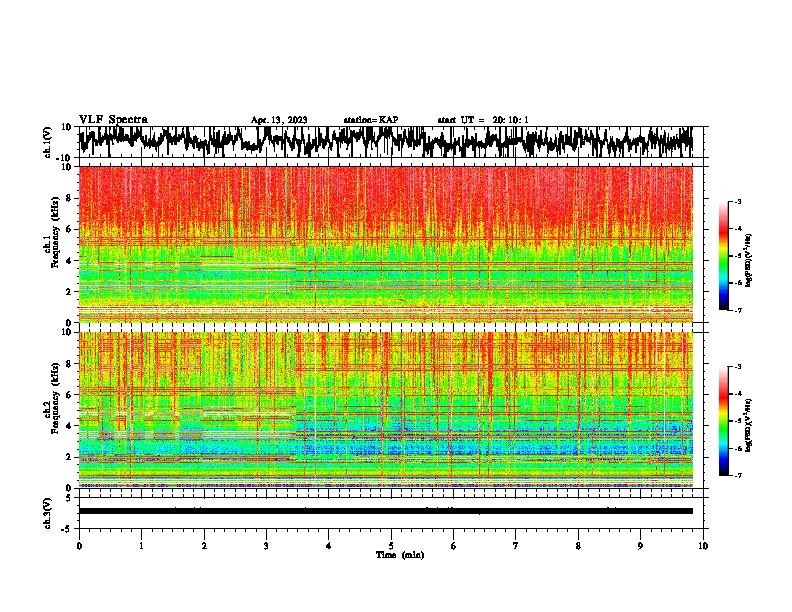792x612 pixels.
Task: Click the ch.1 voltage waveform trace panel
Action: coord(386,142)
